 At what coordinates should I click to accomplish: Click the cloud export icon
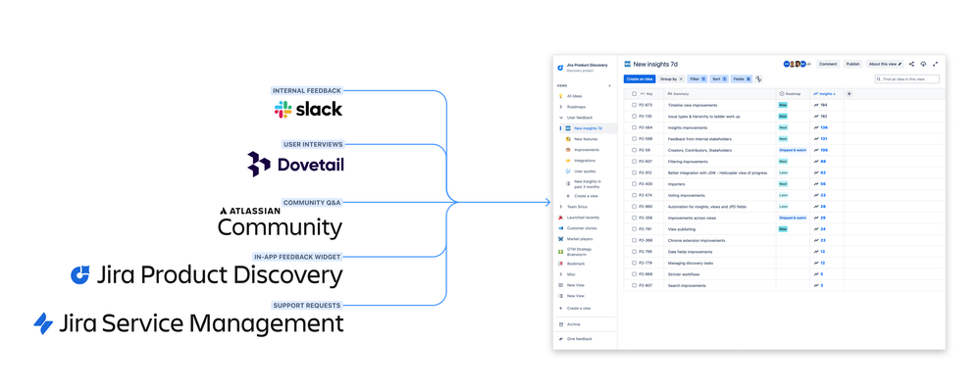tap(923, 64)
